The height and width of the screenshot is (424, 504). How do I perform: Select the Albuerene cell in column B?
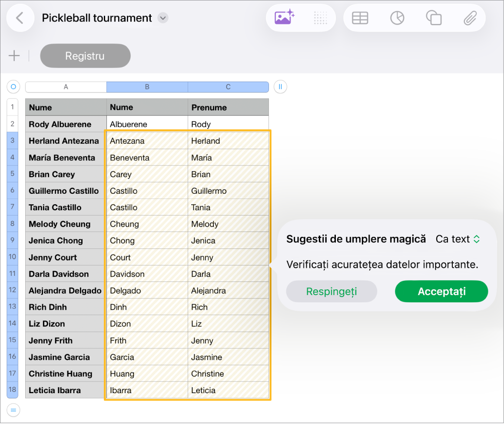[x=147, y=124]
